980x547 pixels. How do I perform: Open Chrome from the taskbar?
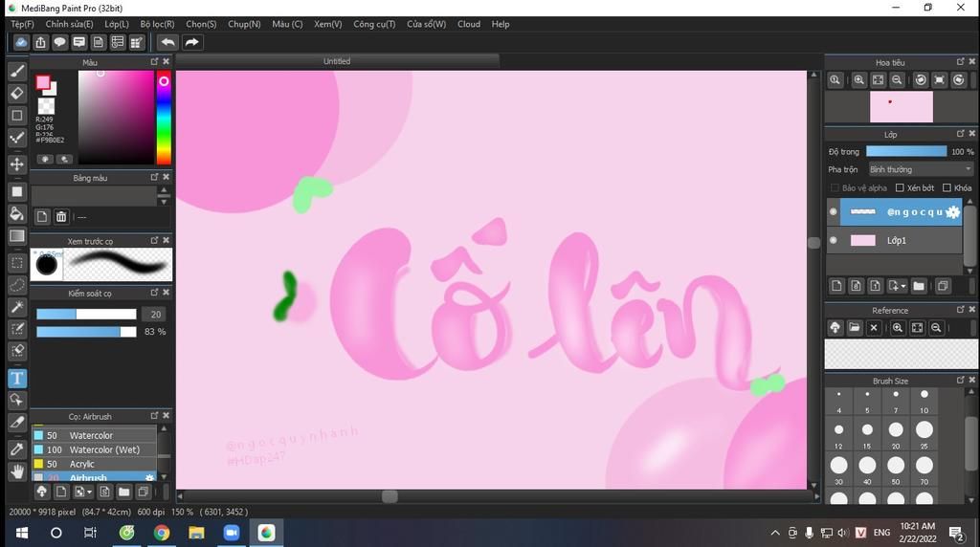coord(162,533)
